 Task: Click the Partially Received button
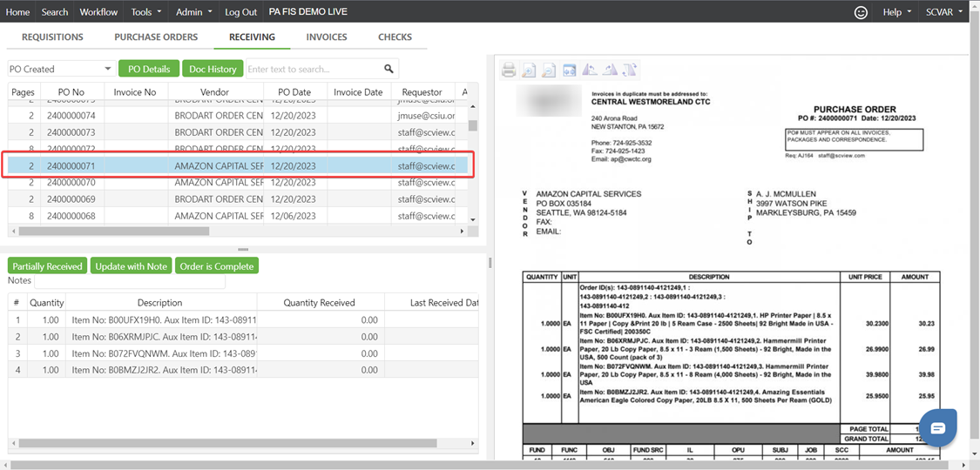tap(47, 266)
